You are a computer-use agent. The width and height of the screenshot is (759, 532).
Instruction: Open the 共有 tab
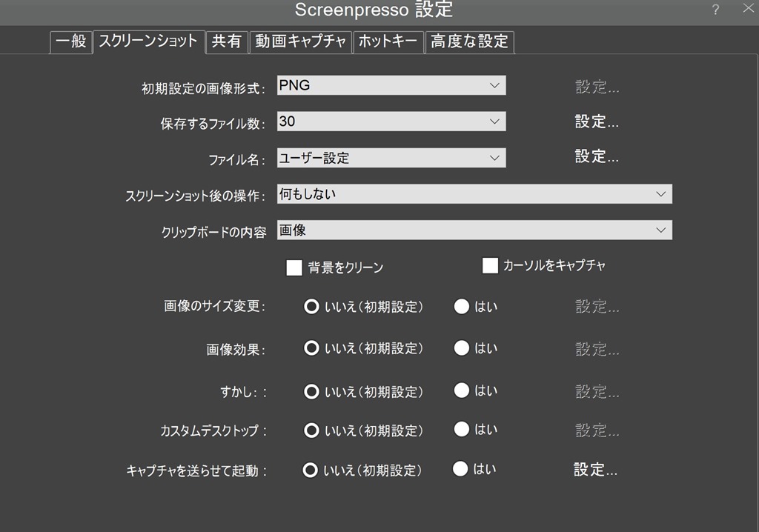tap(226, 42)
